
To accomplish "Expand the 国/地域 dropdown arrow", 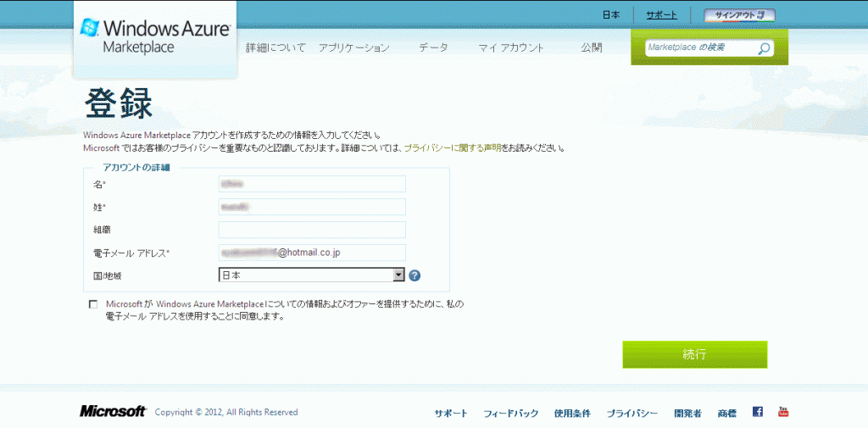I will pos(398,275).
